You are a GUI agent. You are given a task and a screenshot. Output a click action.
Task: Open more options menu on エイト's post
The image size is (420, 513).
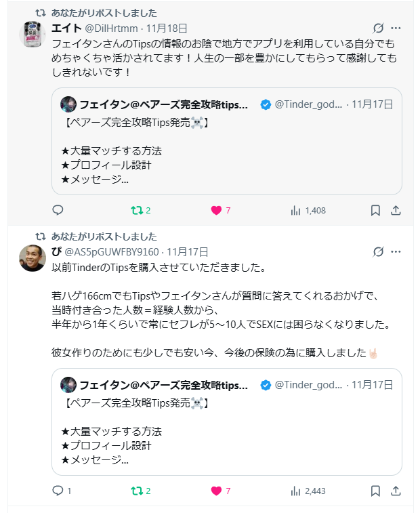(396, 28)
